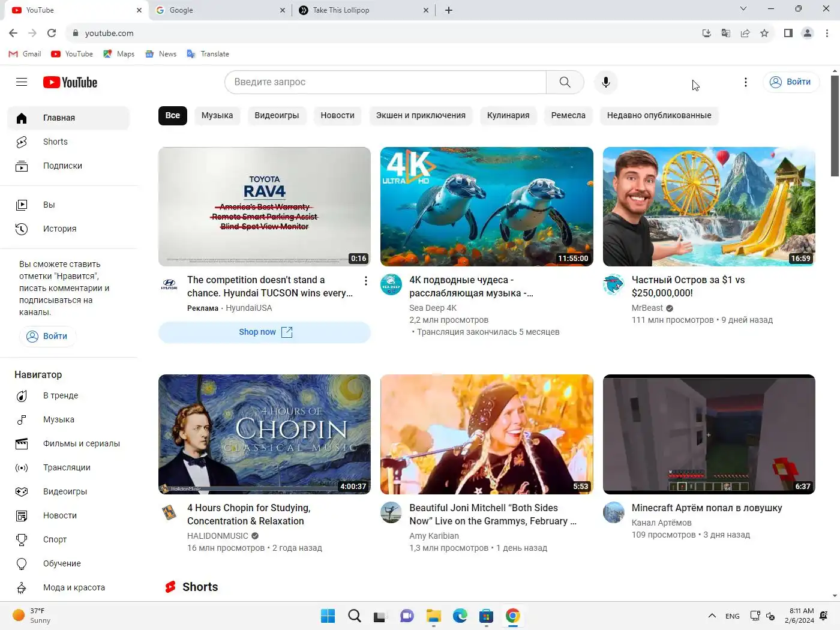
Task: Open Chrome profile avatar
Action: tap(808, 33)
